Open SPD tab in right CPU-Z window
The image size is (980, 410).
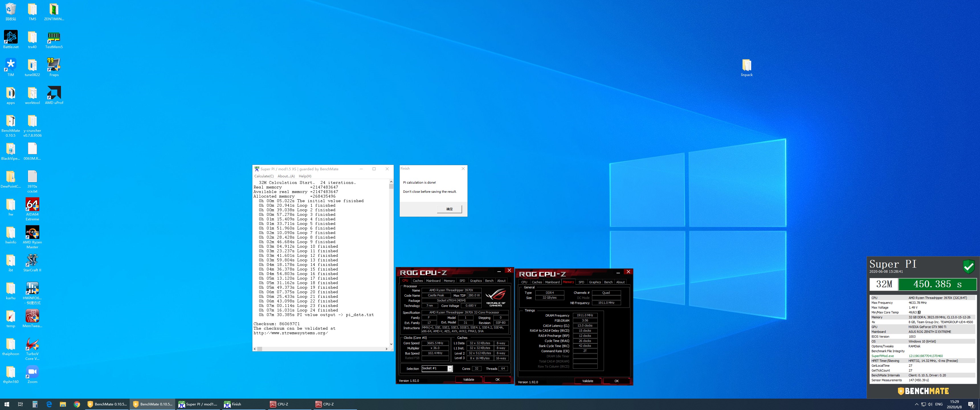[581, 282]
